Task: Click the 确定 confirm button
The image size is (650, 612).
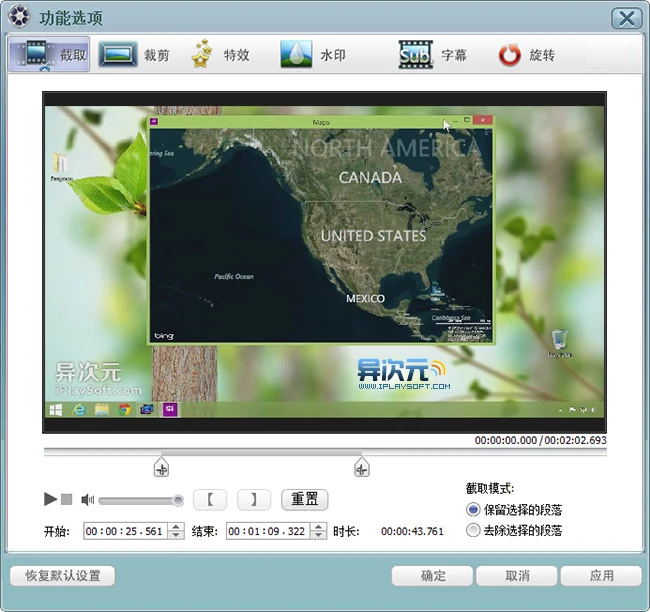Action: [x=432, y=576]
